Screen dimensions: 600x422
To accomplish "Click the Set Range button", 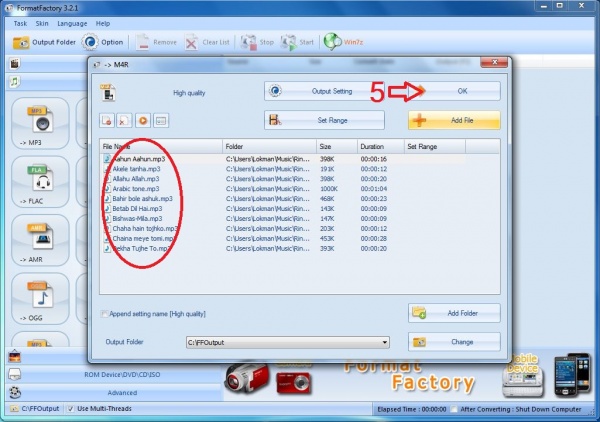I will point(324,120).
